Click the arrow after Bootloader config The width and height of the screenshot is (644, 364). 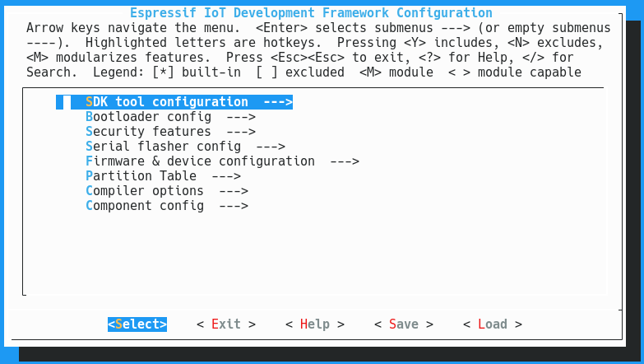[241, 117]
